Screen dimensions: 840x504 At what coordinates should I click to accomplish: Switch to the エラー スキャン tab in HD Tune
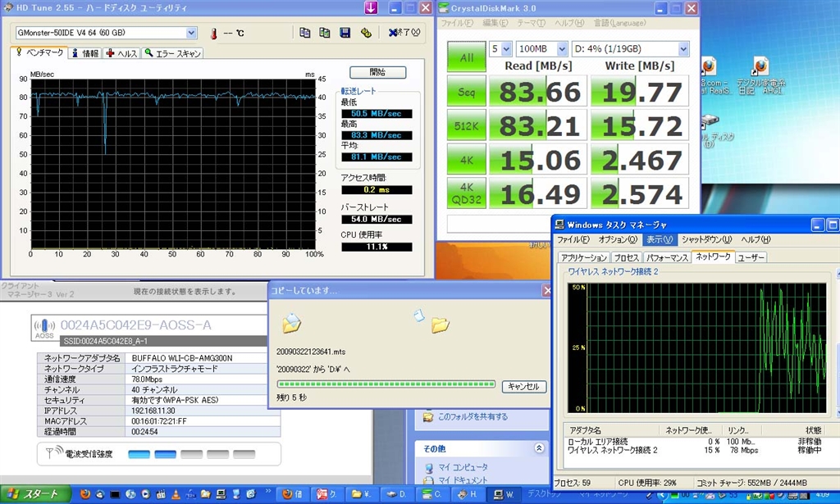click(x=172, y=53)
